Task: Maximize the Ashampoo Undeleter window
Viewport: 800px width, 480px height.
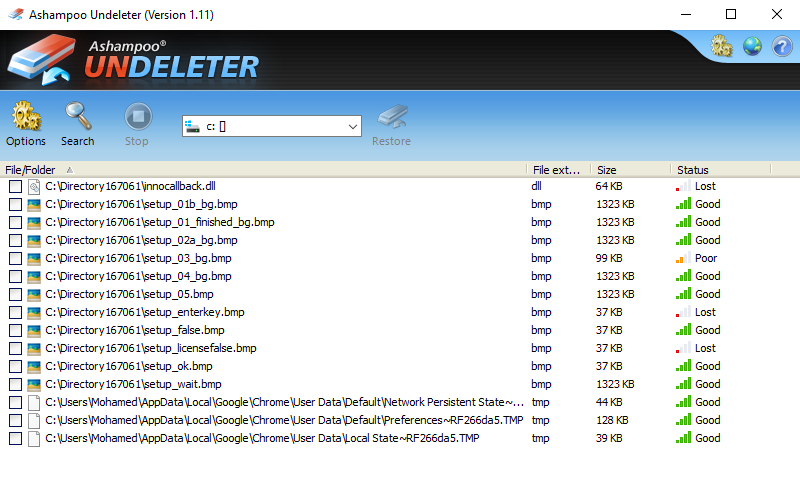Action: (731, 14)
